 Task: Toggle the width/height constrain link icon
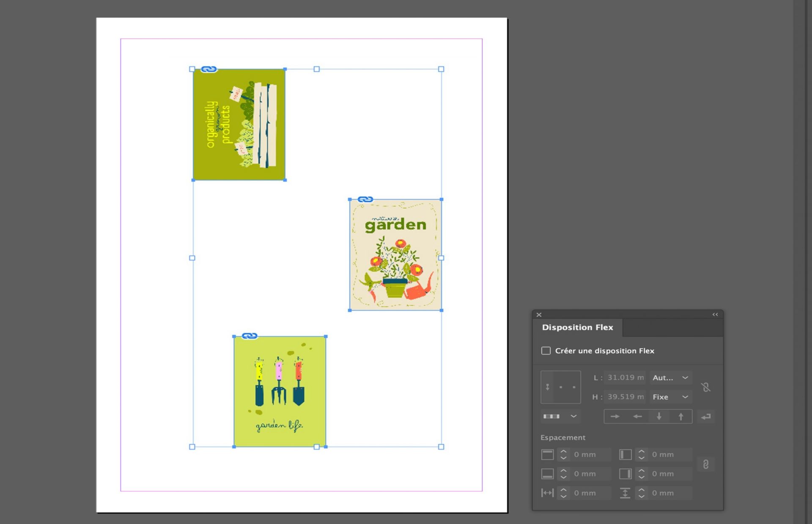pyautogui.click(x=705, y=387)
